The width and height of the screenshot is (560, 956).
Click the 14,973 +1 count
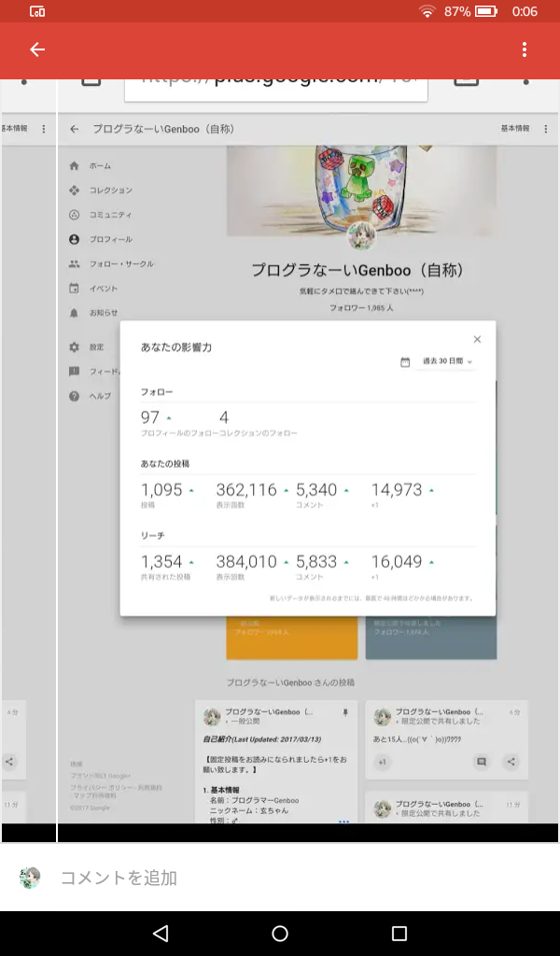point(397,490)
